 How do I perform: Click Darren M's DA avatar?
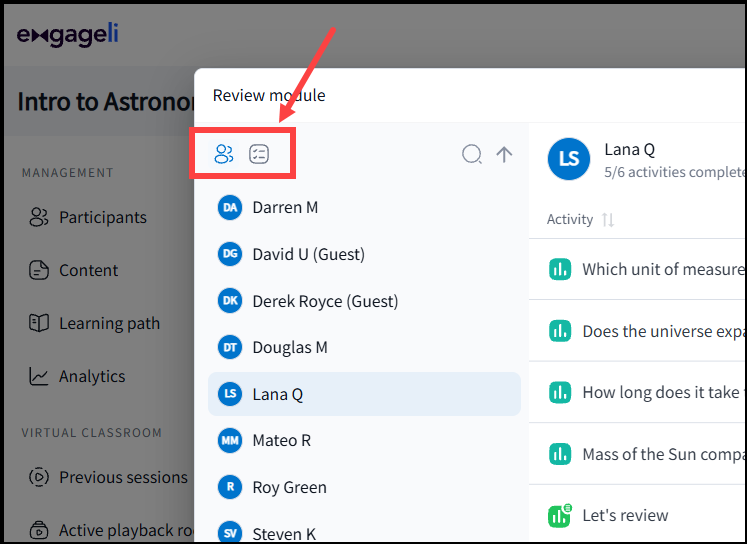[230, 208]
